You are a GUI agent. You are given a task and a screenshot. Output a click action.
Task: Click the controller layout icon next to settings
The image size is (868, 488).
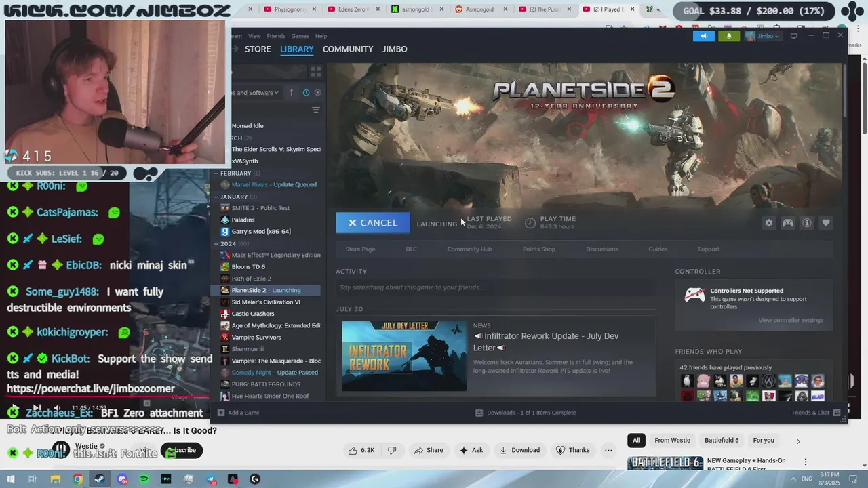pyautogui.click(x=787, y=223)
